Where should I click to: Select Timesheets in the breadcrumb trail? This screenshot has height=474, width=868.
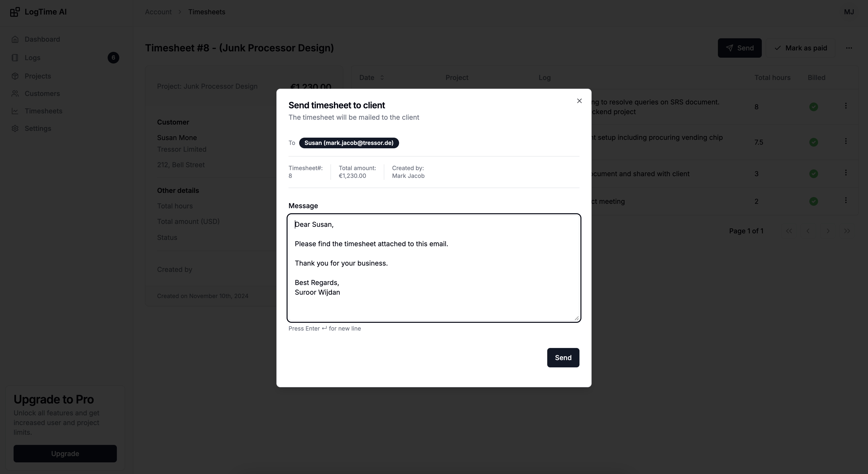[207, 11]
